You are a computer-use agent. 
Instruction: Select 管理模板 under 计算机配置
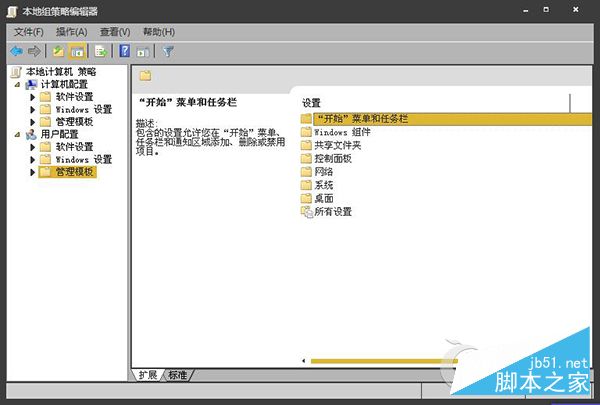(74, 122)
